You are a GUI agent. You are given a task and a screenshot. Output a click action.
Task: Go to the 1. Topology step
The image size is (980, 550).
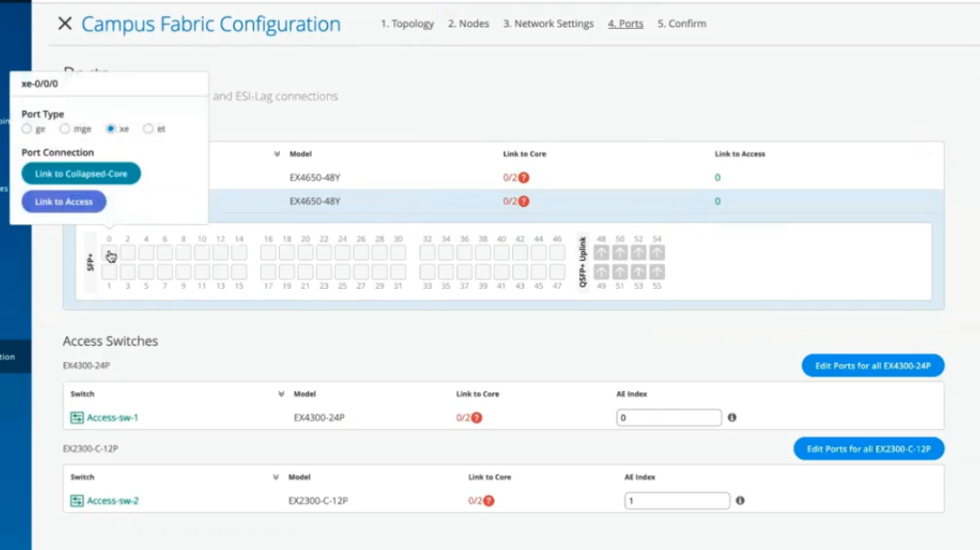point(407,23)
